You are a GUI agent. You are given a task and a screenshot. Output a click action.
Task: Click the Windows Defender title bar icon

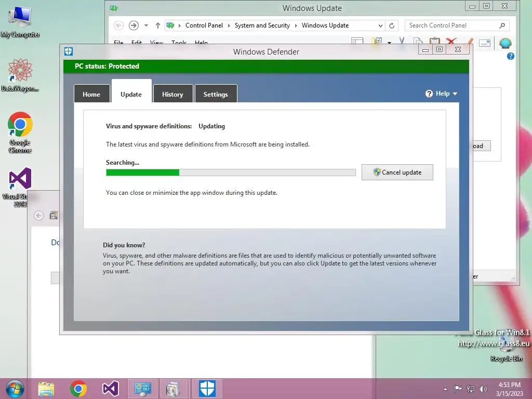[x=69, y=51]
